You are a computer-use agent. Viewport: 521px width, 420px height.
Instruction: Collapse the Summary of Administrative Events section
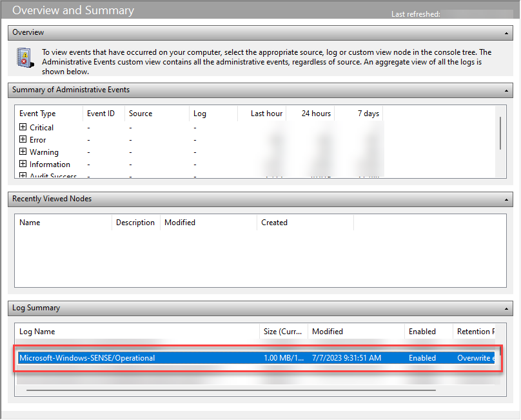pyautogui.click(x=507, y=90)
